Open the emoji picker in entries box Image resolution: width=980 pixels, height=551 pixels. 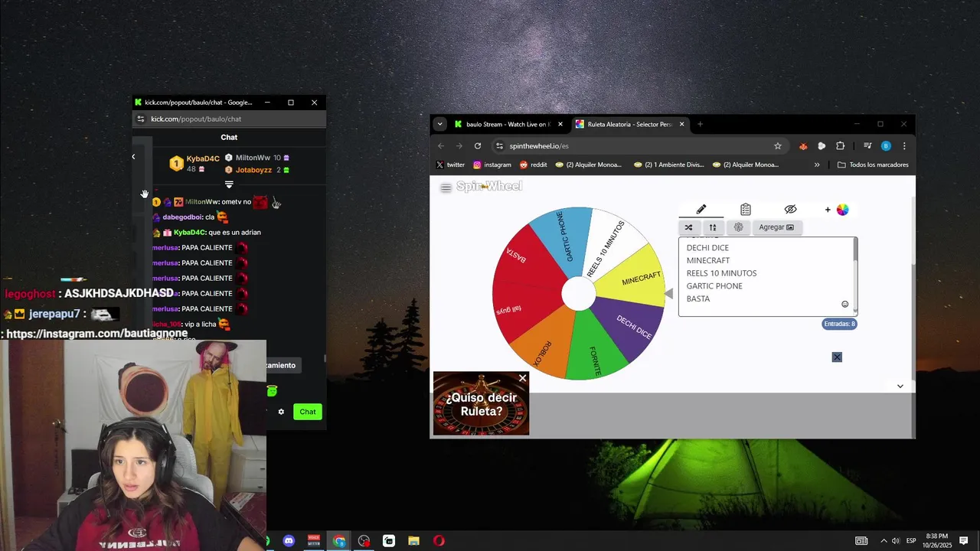(x=845, y=304)
